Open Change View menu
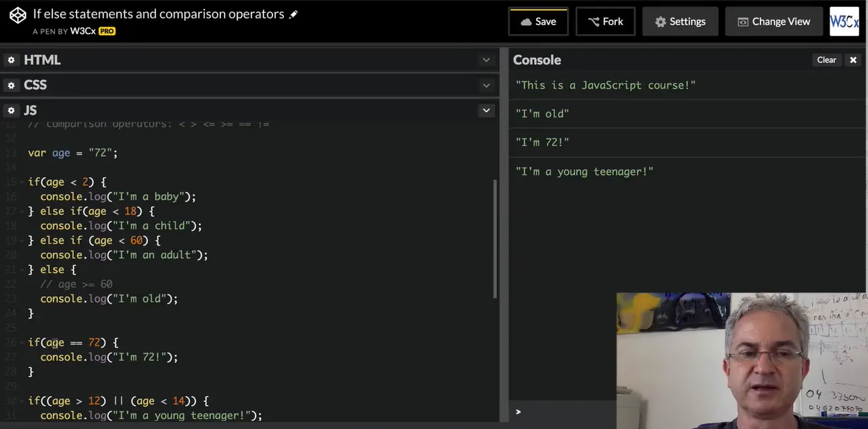The width and height of the screenshot is (868, 429). pos(773,22)
